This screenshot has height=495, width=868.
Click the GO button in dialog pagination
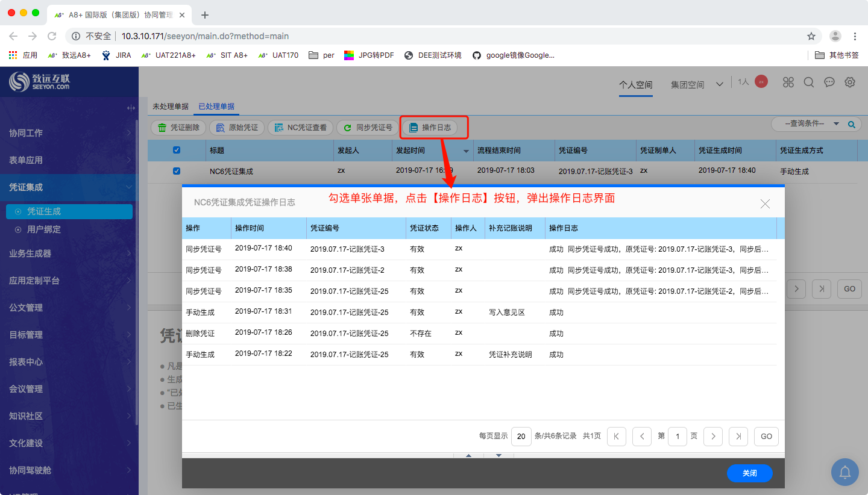point(766,437)
